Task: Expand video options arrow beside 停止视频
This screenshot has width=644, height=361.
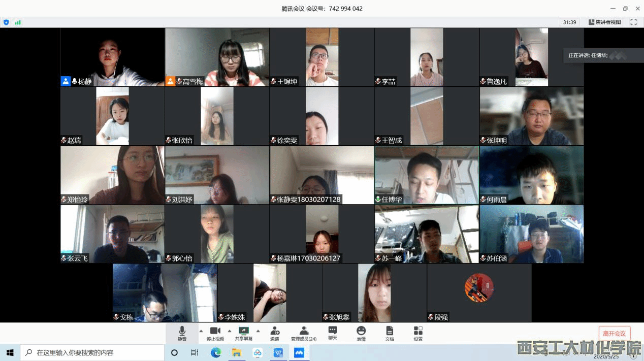Action: [x=230, y=331]
